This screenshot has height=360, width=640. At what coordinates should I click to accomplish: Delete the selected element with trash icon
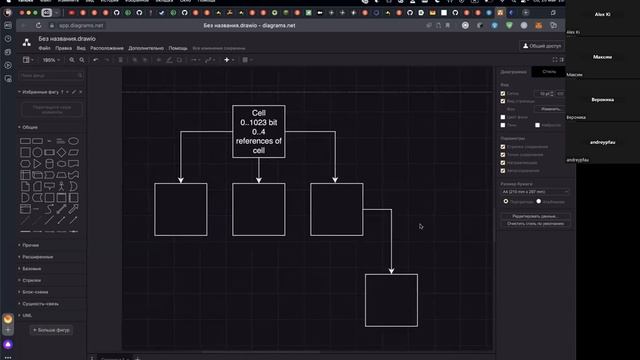click(120, 60)
